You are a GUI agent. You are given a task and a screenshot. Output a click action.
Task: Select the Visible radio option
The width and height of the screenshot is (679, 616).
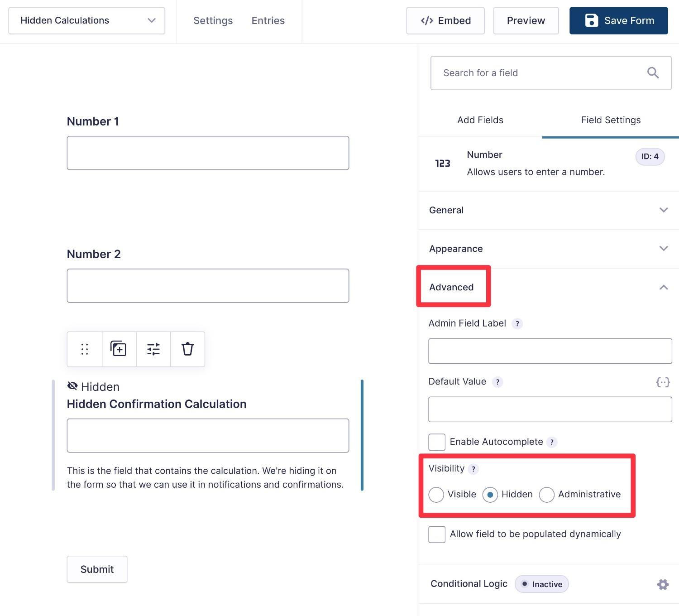[436, 495]
